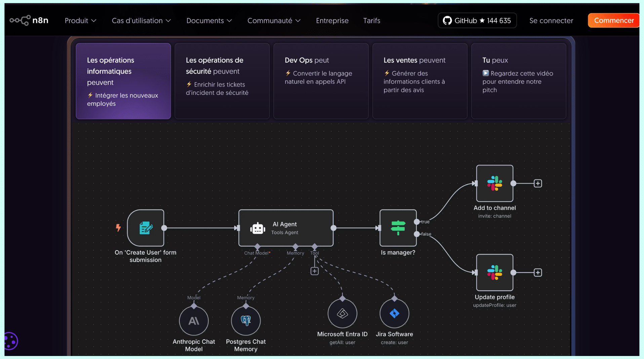
Task: Select the 'Dev Ops peut' tab
Action: (321, 81)
